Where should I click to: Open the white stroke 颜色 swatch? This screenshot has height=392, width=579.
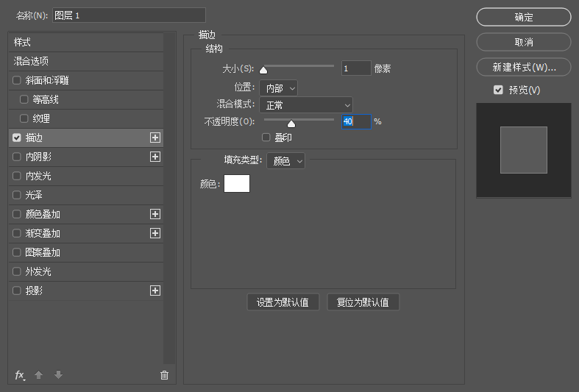pos(237,183)
